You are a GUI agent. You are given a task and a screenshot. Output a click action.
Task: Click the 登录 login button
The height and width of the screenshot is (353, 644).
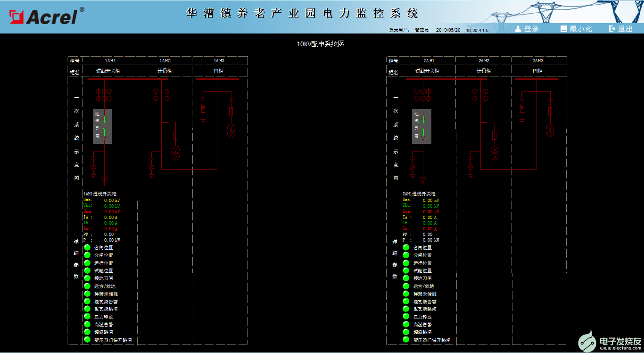(x=527, y=29)
